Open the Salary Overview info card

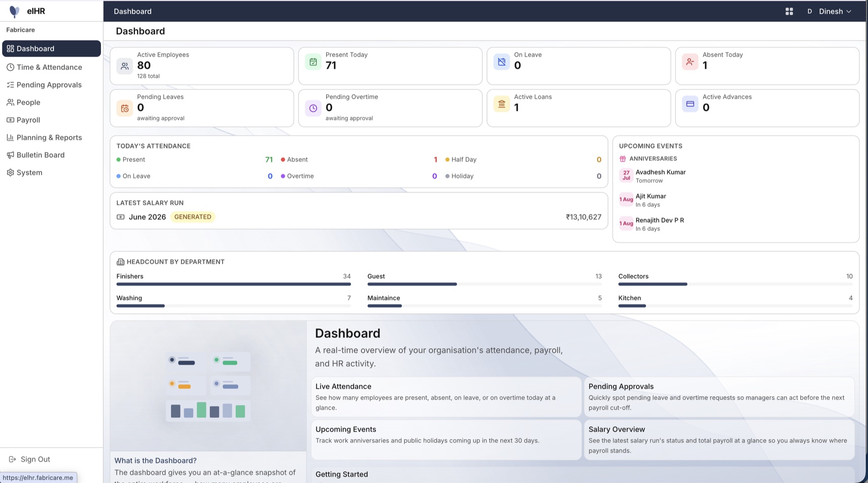719,440
